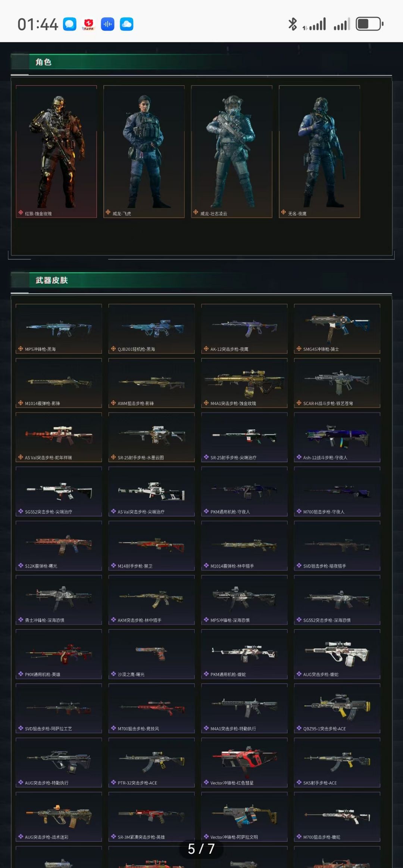
Task: Open the 无名-夜鹰 character skin
Action: [319, 152]
